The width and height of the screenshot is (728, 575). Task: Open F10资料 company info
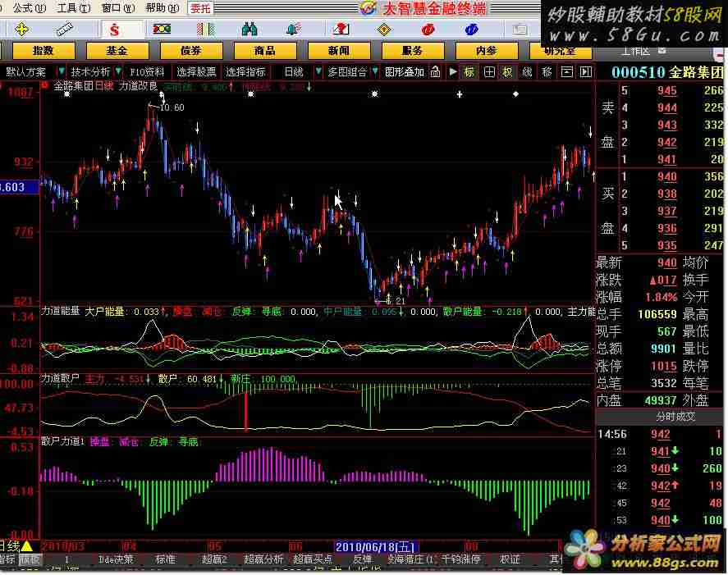pyautogui.click(x=147, y=72)
